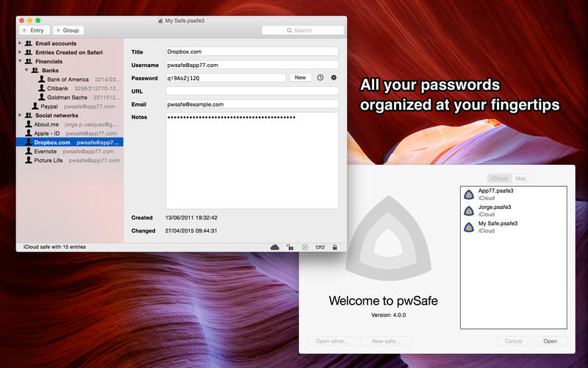Click the New password button

point(300,77)
